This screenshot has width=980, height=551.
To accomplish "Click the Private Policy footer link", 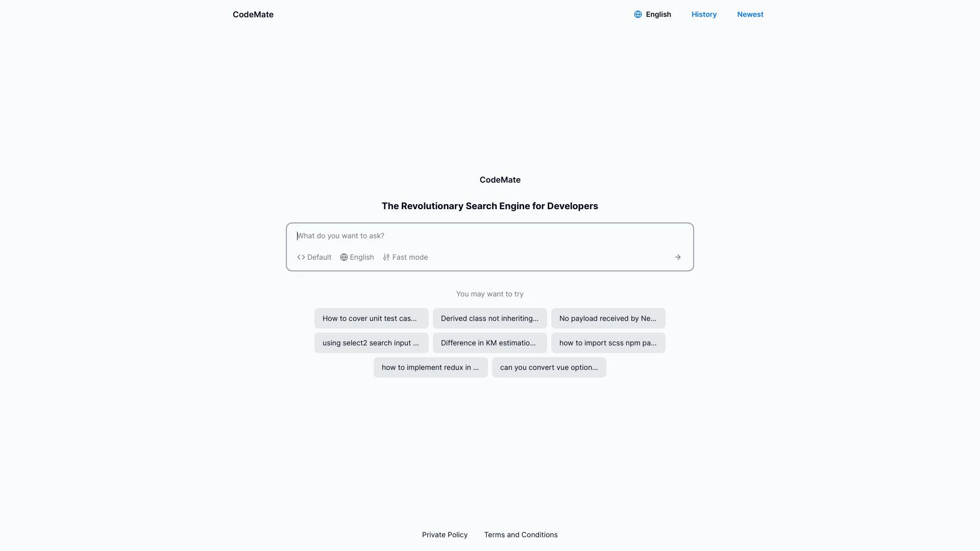I will coord(444,534).
